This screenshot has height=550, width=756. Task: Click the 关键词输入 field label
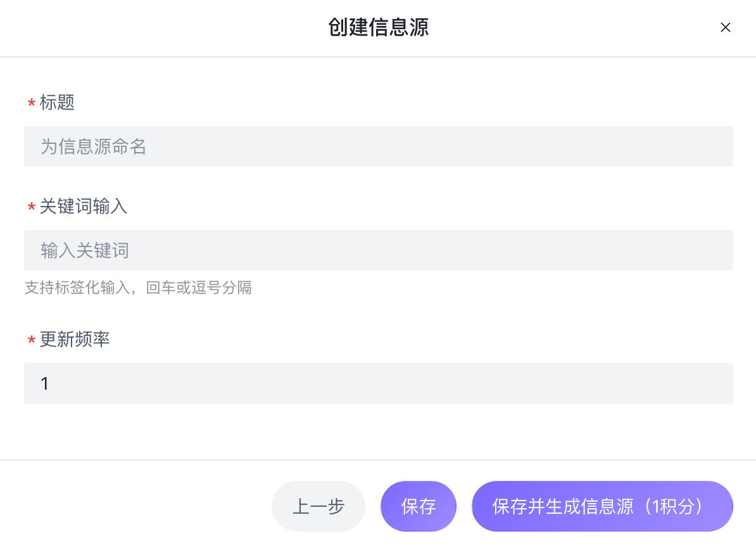coord(84,206)
